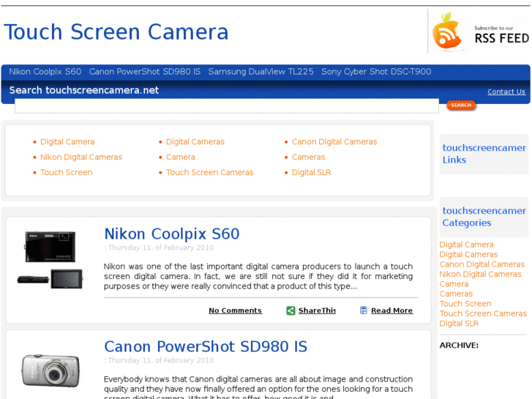Open Touch Screen in sidebar categories
The height and width of the screenshot is (399, 532).
(465, 304)
